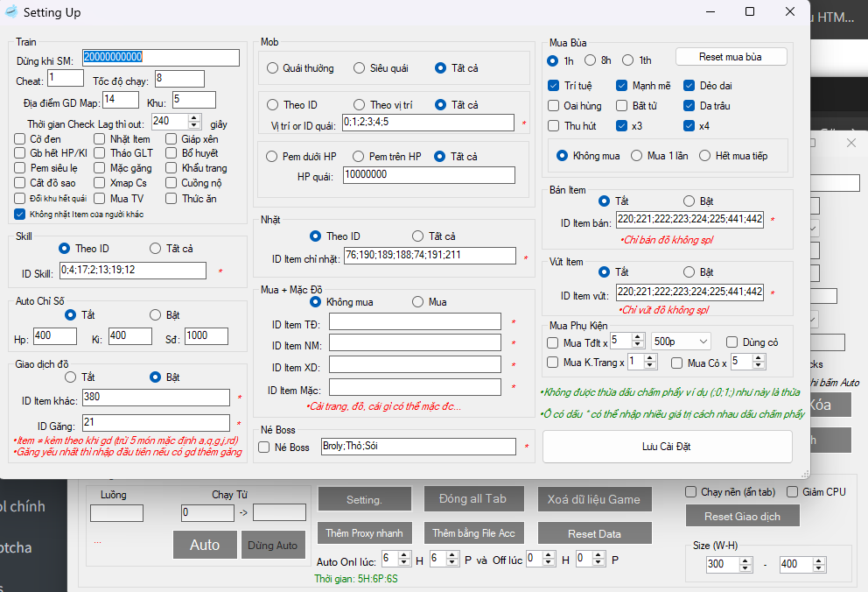Tick the Né Boss checkbox
Screen dimensions: 868x592
[264, 448]
